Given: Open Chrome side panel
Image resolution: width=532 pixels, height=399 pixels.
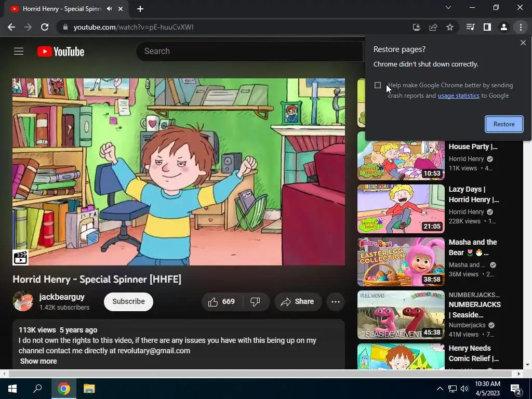Looking at the screenshot, I should pos(487,27).
